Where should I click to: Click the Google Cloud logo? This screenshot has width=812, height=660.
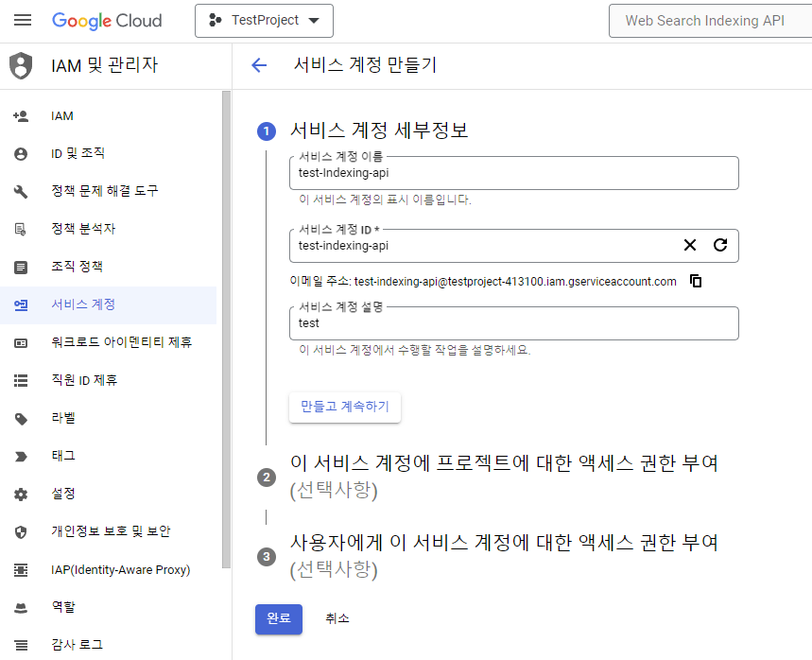[107, 21]
